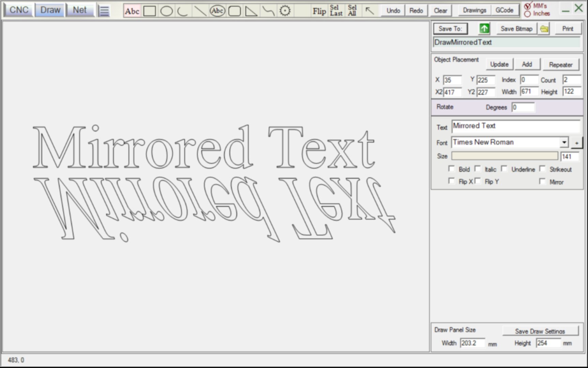Screen dimensions: 588x368
Task: Click the Count field
Action: point(572,80)
